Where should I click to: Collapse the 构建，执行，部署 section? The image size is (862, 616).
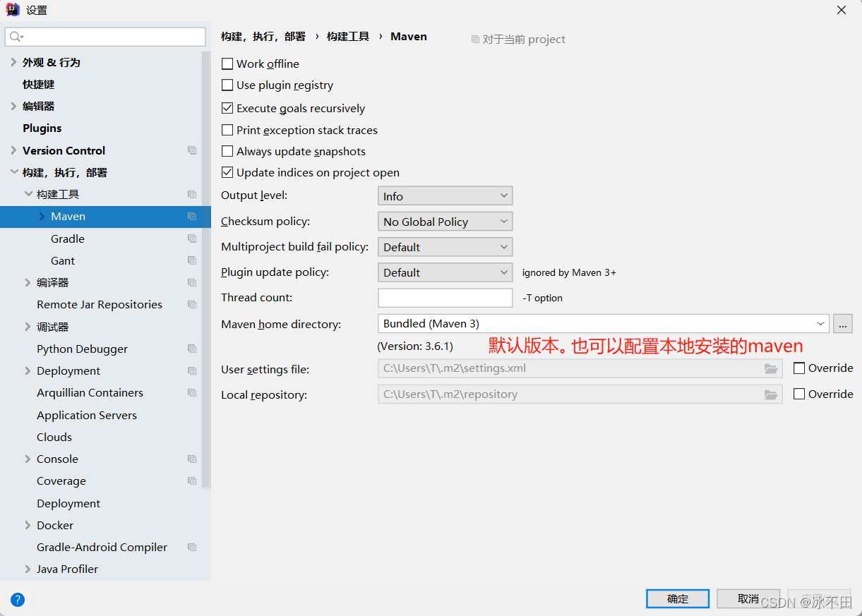(13, 172)
